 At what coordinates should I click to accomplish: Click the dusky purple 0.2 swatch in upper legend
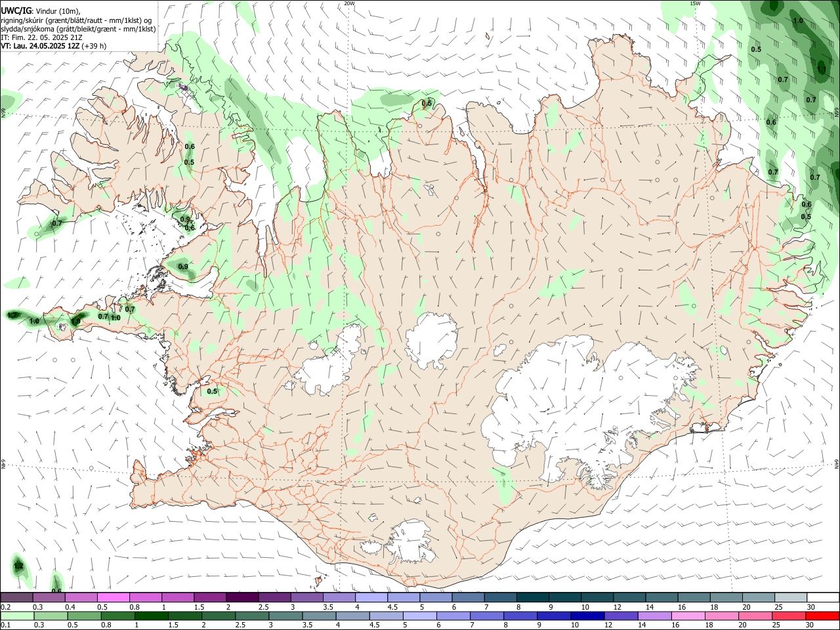point(17,598)
